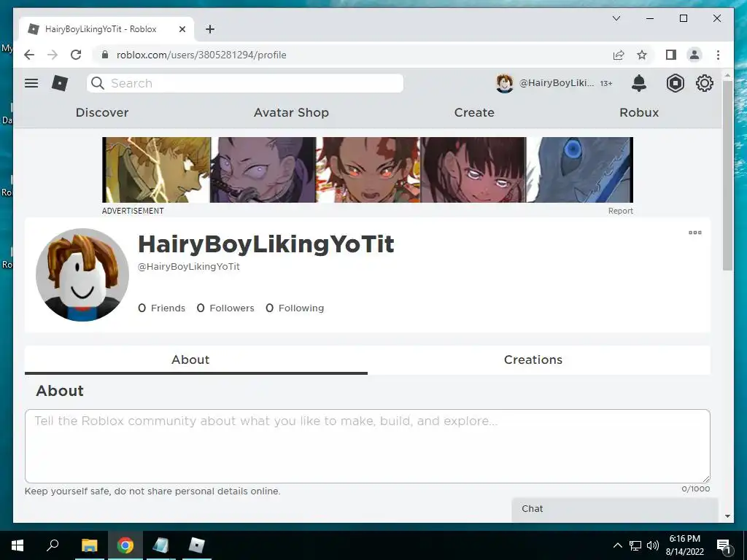This screenshot has height=560, width=747.
Task: View the Followers count link
Action: [225, 308]
